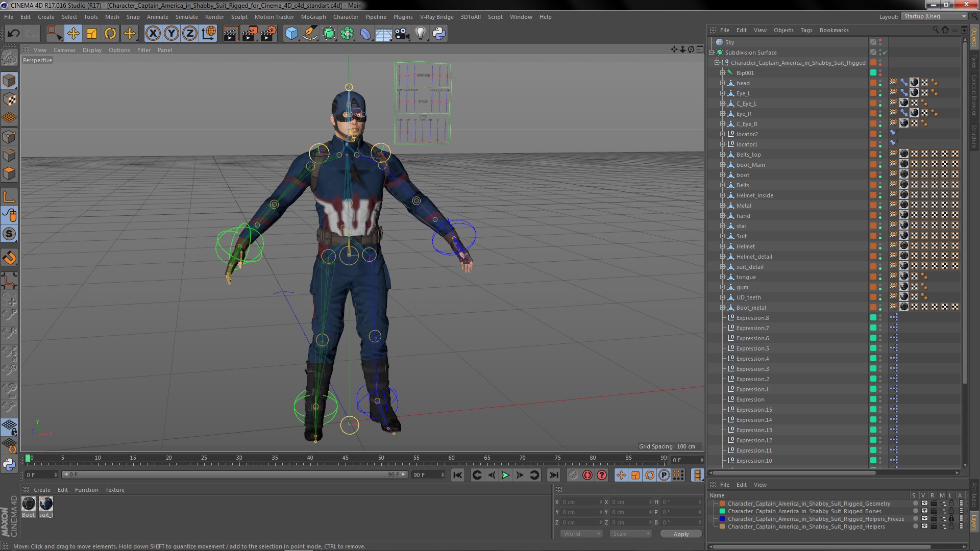Image resolution: width=980 pixels, height=551 pixels.
Task: Toggle X axis lock
Action: click(x=153, y=34)
